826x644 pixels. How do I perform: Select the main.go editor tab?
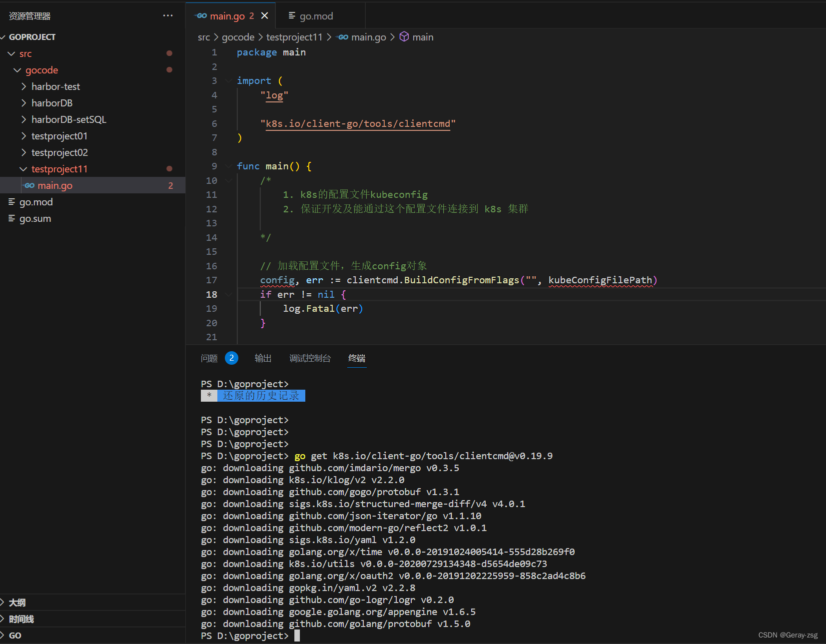coord(231,16)
